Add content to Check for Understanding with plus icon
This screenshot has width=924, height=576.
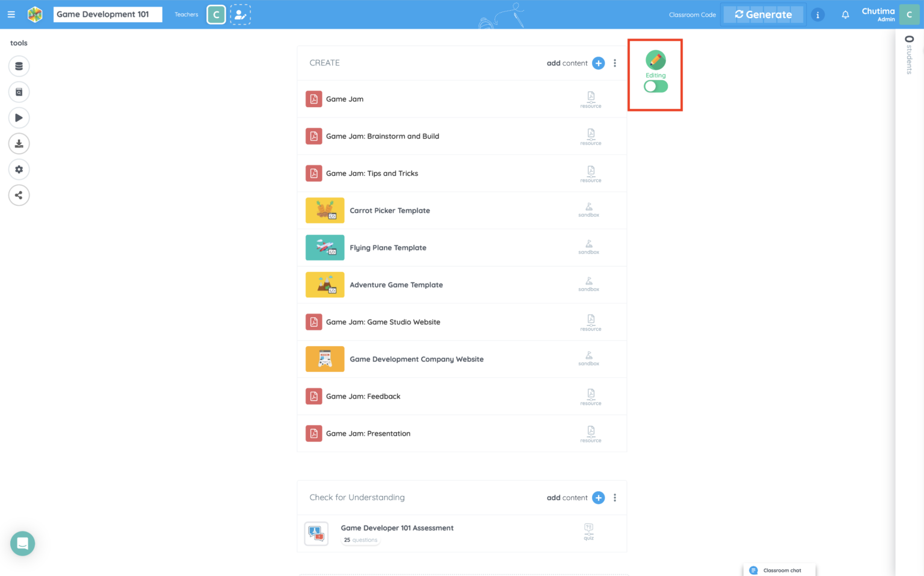(599, 498)
